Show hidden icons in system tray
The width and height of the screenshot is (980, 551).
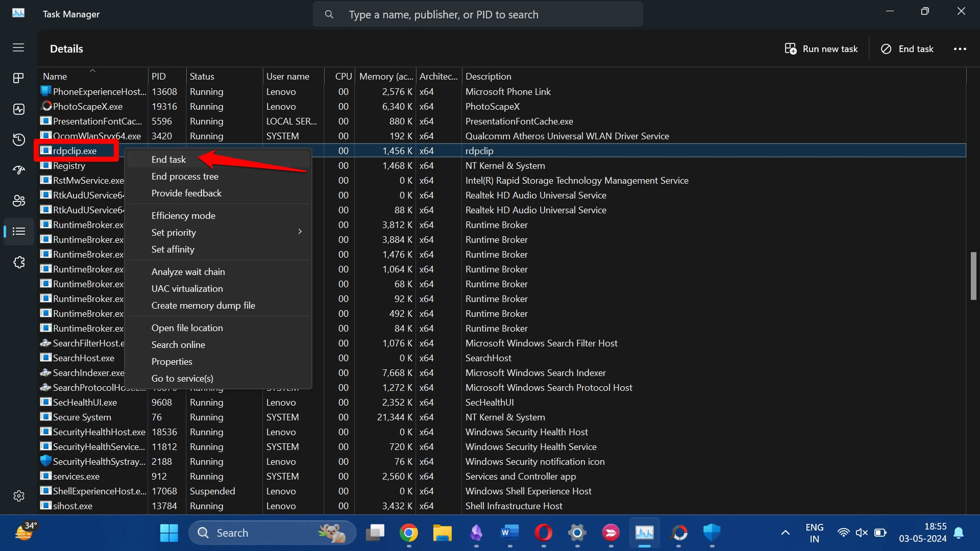click(785, 533)
